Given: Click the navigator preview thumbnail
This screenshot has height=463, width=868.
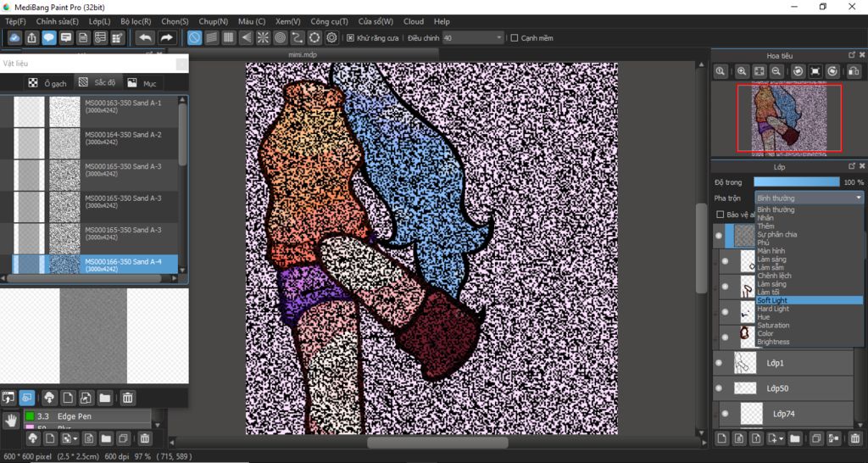Looking at the screenshot, I should pyautogui.click(x=789, y=119).
